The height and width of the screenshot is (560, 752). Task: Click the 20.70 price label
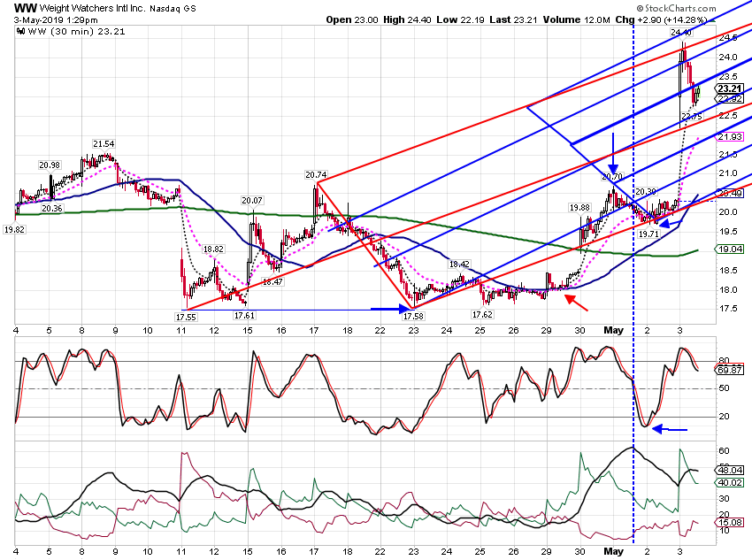(612, 176)
